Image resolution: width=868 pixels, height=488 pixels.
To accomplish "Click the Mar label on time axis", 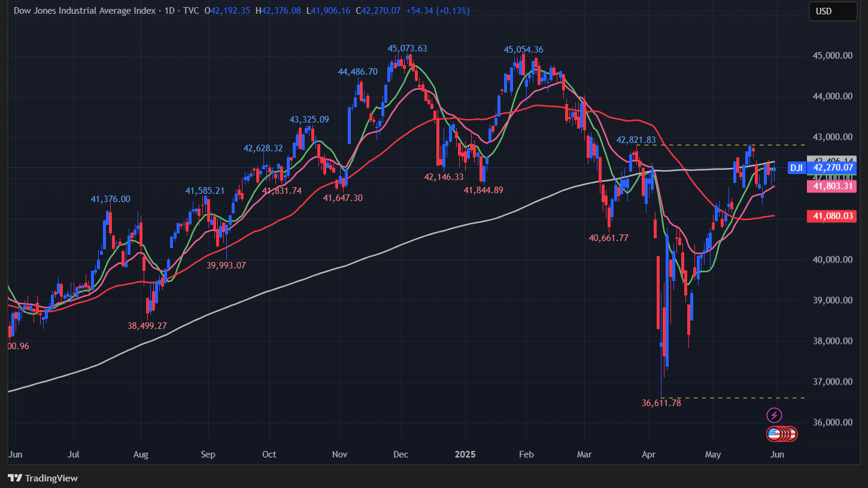I will coord(584,455).
